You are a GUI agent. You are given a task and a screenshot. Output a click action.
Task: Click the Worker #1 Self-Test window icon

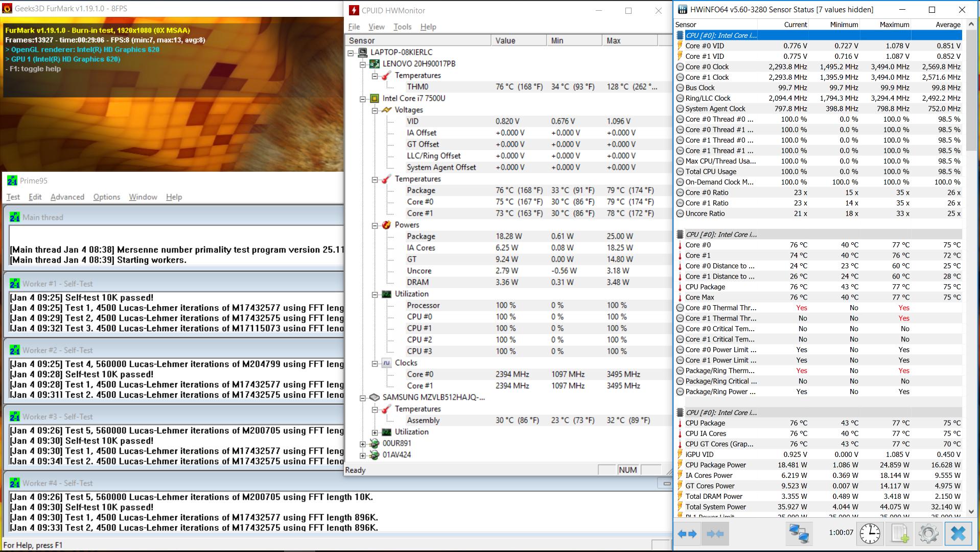pyautogui.click(x=15, y=284)
